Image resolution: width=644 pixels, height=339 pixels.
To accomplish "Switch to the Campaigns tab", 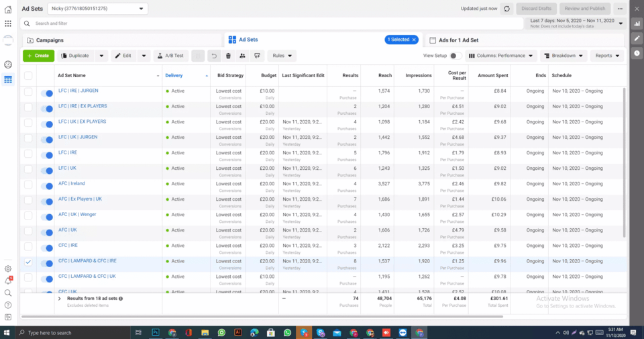I will (x=50, y=40).
